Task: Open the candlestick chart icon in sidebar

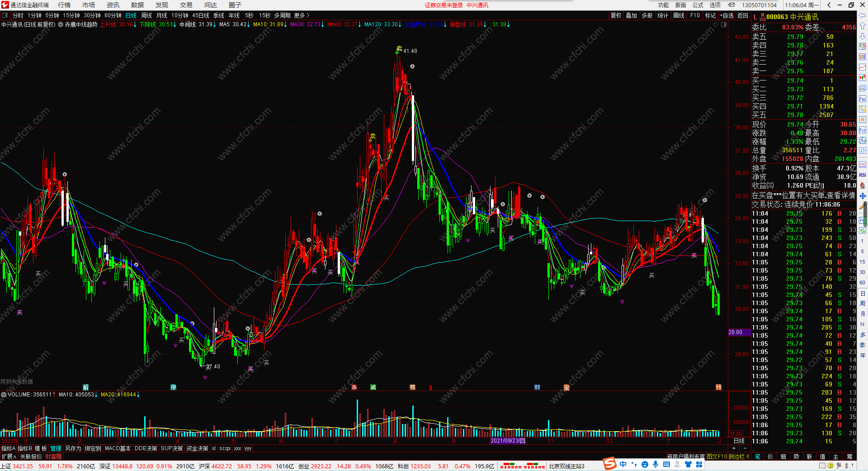Action: (x=863, y=78)
